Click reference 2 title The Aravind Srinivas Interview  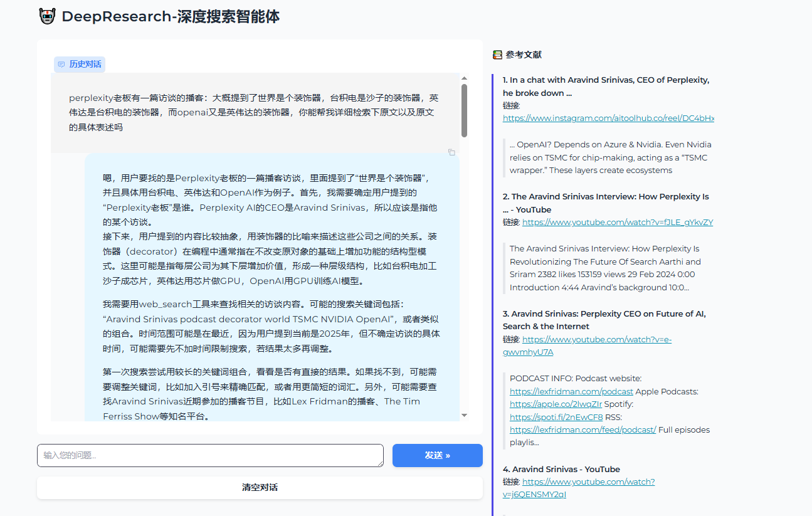(x=606, y=203)
